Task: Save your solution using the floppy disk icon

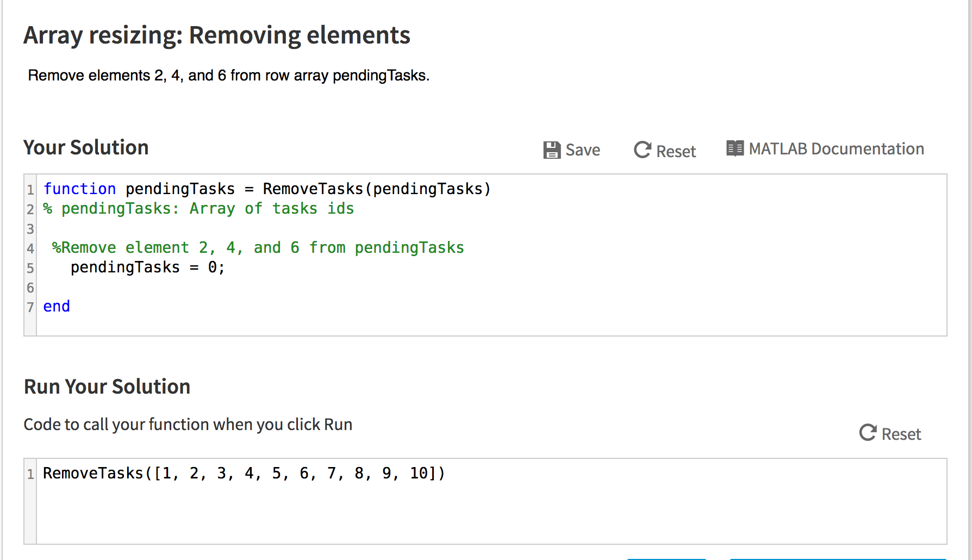Action: [x=552, y=150]
